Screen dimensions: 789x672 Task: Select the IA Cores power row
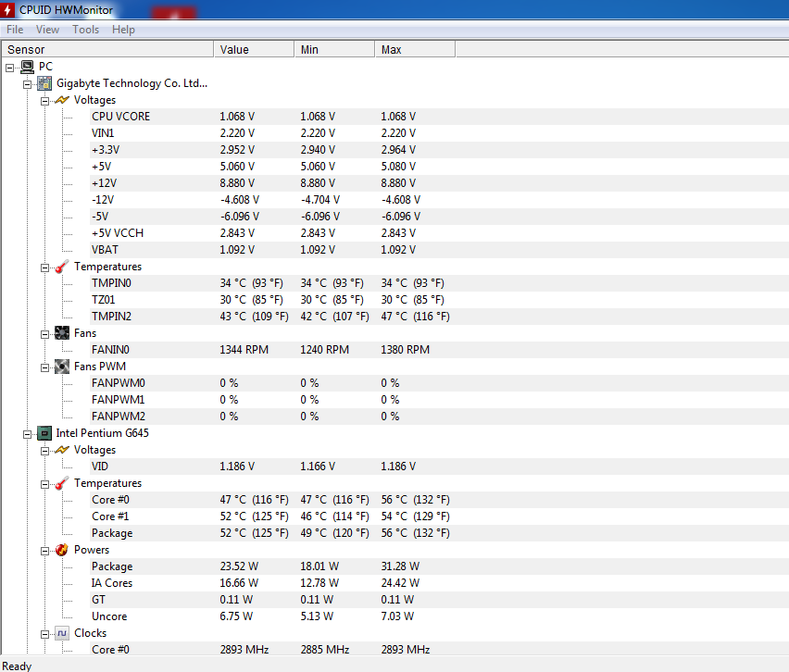(438, 583)
